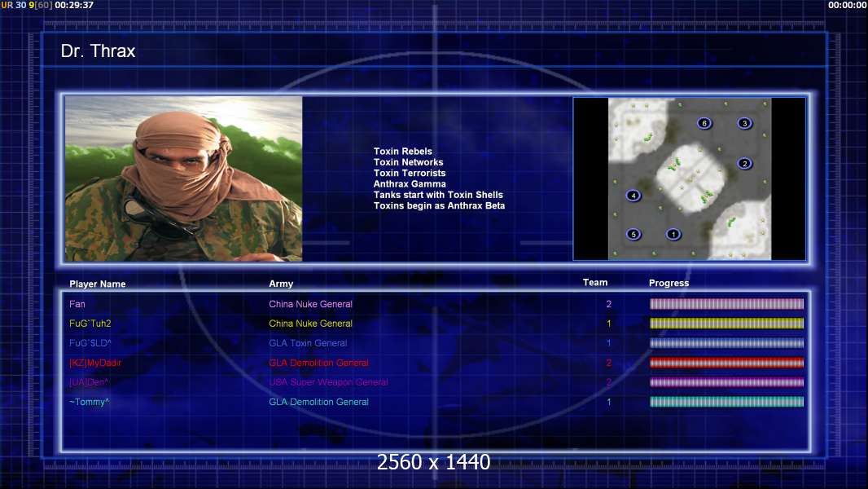Click start position marker 1 on minimap
The width and height of the screenshot is (868, 489).
673,234
